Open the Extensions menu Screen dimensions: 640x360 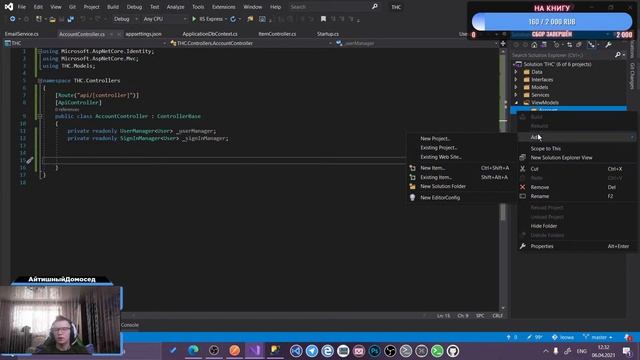click(223, 7)
